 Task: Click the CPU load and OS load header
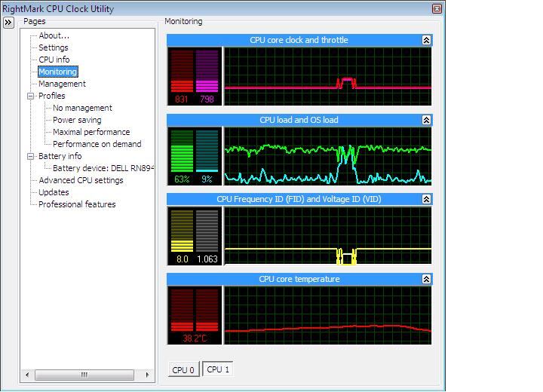click(x=299, y=120)
